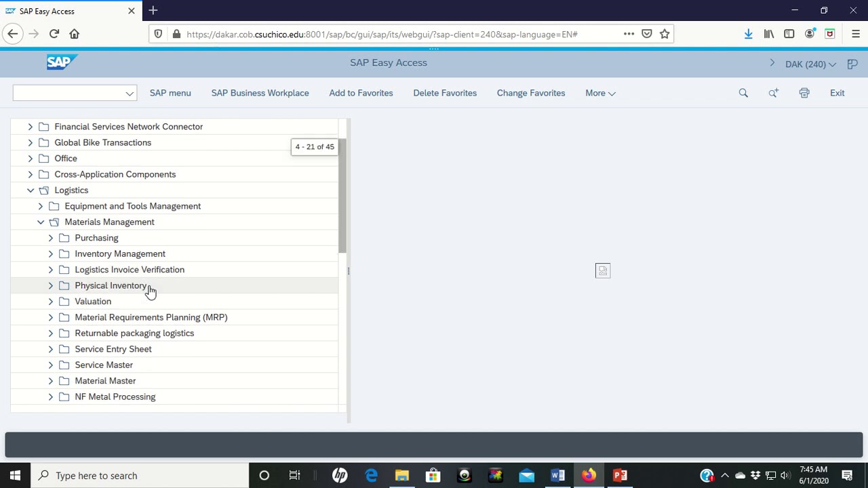Screen dimensions: 868x488
Task: Reload the page in the browser
Action: coord(54,34)
